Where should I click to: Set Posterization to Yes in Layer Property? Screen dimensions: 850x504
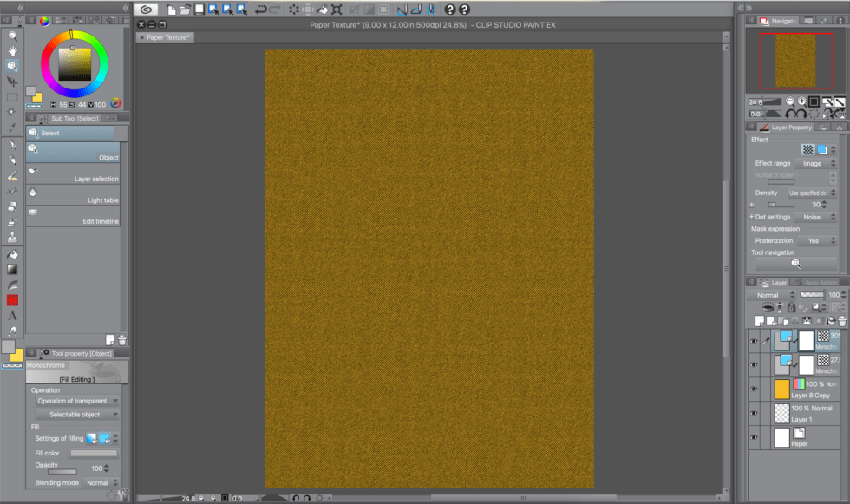click(x=814, y=240)
